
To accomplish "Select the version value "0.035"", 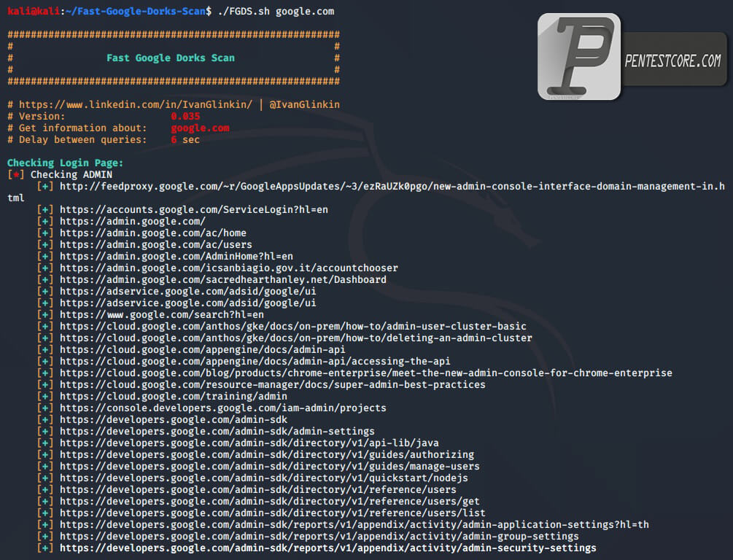I will click(185, 117).
